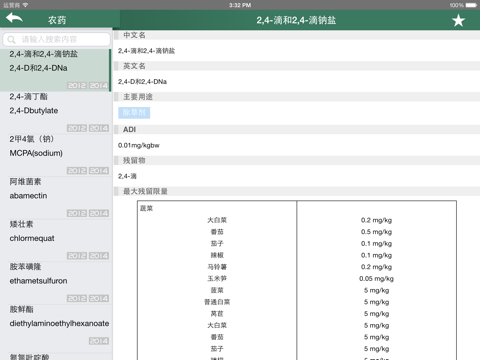
Task: Click the 农药 header title
Action: click(x=57, y=20)
